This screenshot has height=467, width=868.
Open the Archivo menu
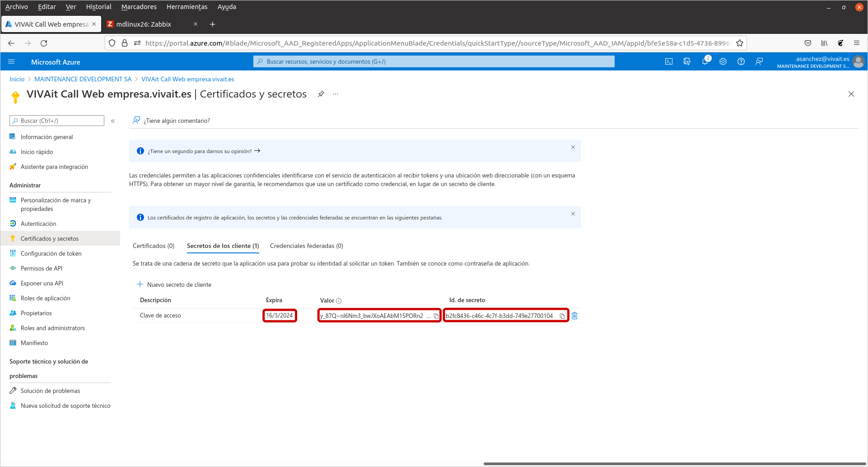17,7
